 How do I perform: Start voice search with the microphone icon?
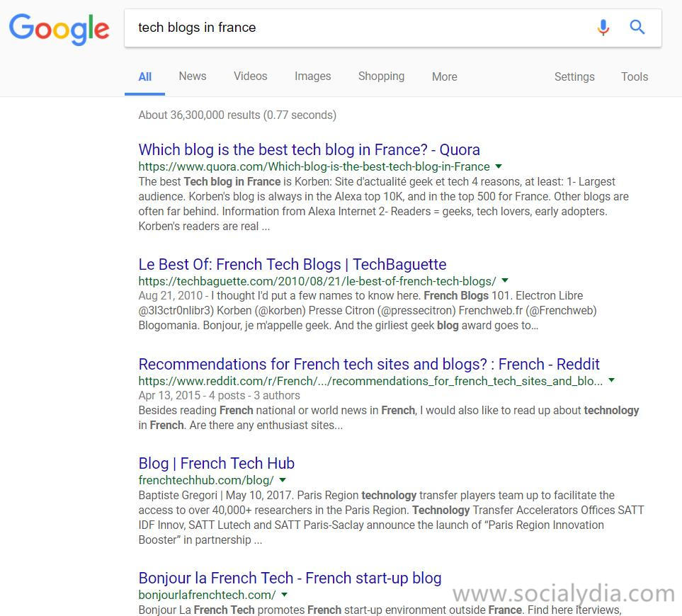click(603, 28)
